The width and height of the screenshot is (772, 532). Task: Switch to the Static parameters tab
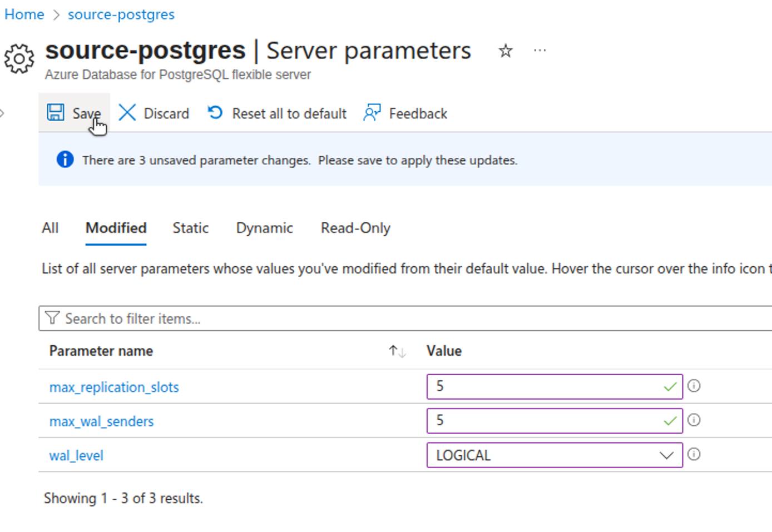click(x=190, y=228)
